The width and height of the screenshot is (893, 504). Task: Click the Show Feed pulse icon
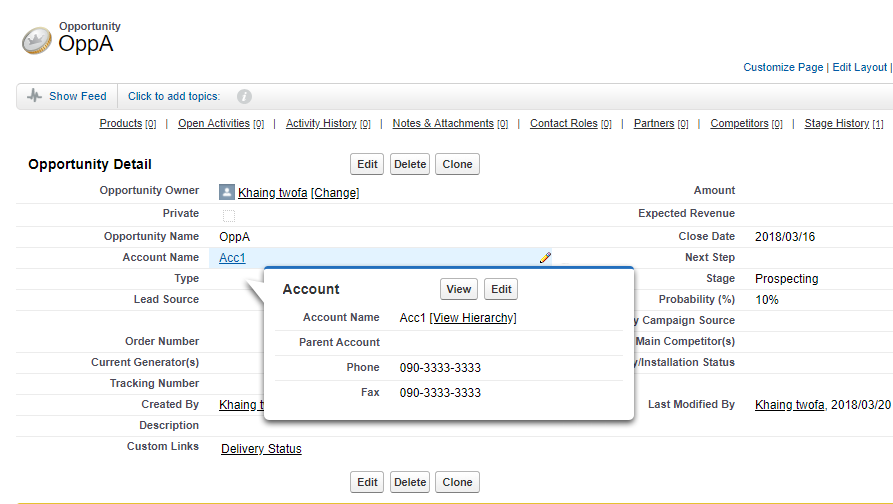click(x=36, y=96)
